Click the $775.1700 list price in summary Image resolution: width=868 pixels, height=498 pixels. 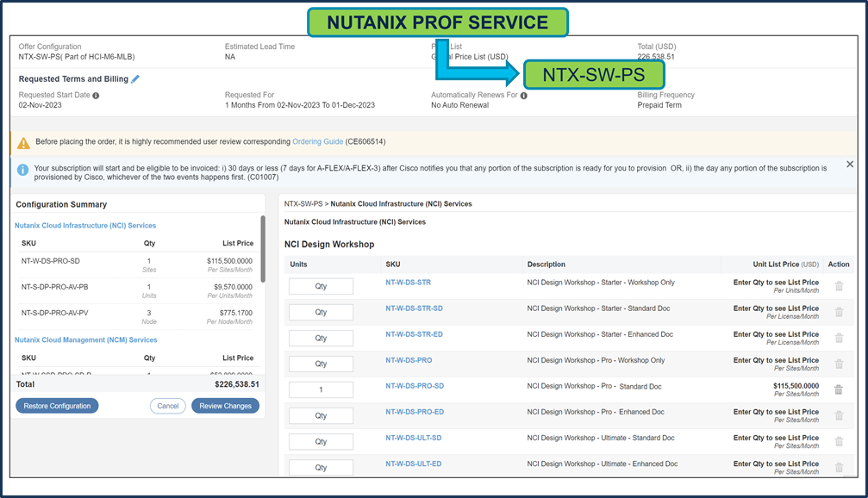(x=236, y=313)
